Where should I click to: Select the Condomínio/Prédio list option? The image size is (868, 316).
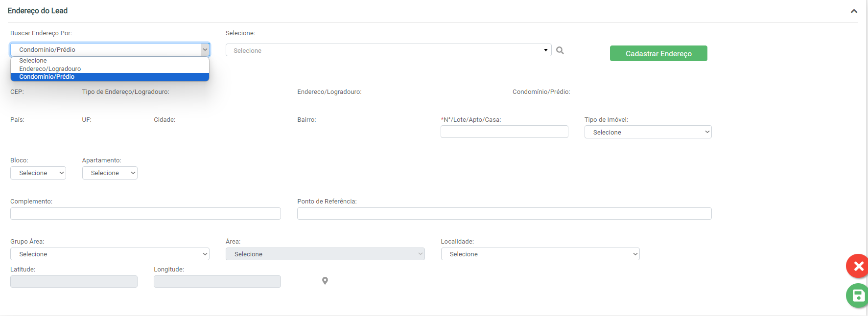[x=47, y=77]
